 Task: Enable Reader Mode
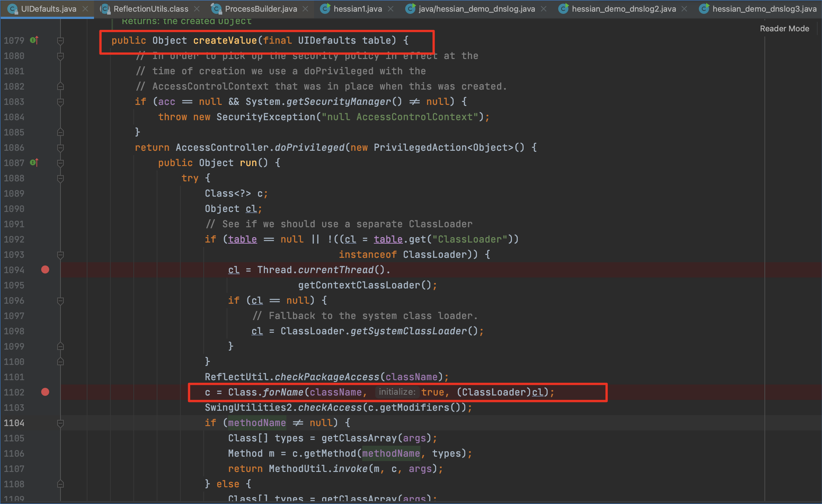pyautogui.click(x=784, y=28)
